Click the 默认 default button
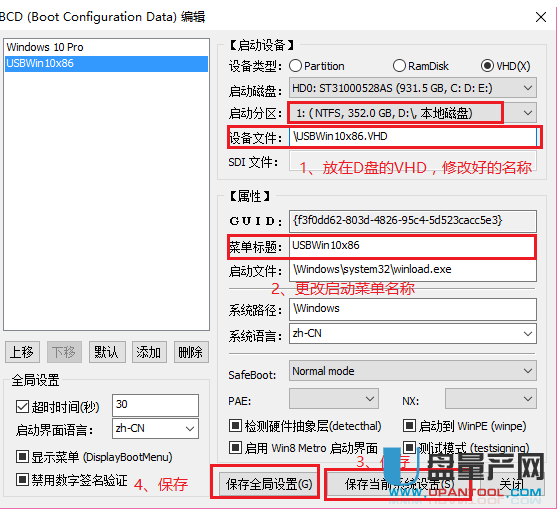Viewport: 557px width, 509px height. pos(107,352)
